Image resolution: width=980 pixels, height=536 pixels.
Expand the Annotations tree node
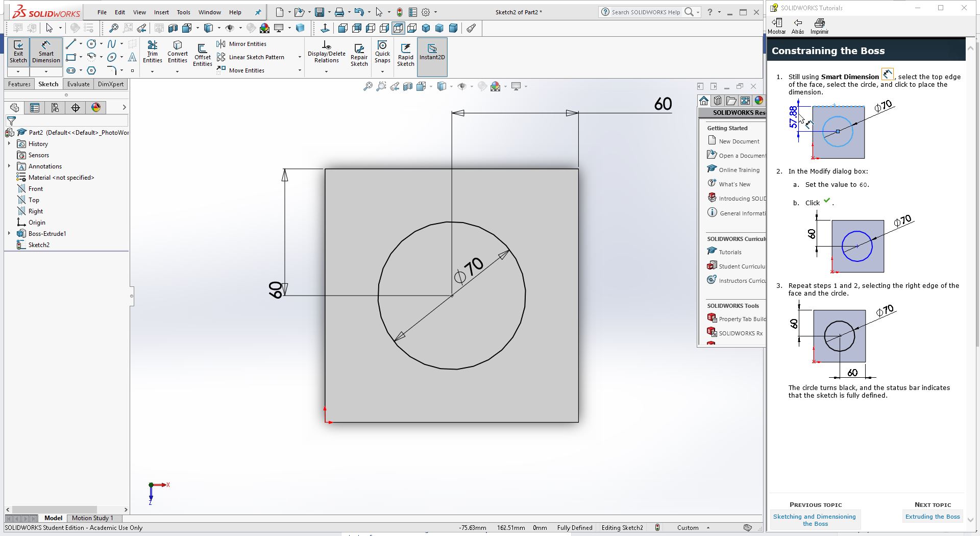click(x=9, y=166)
